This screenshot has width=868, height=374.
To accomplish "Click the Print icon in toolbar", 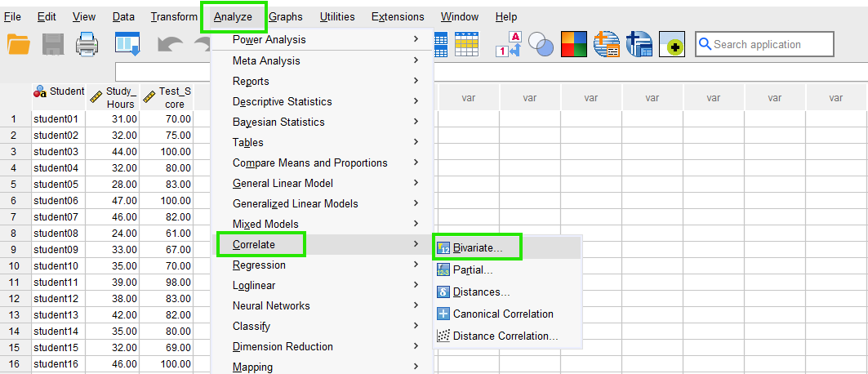I will (x=87, y=44).
